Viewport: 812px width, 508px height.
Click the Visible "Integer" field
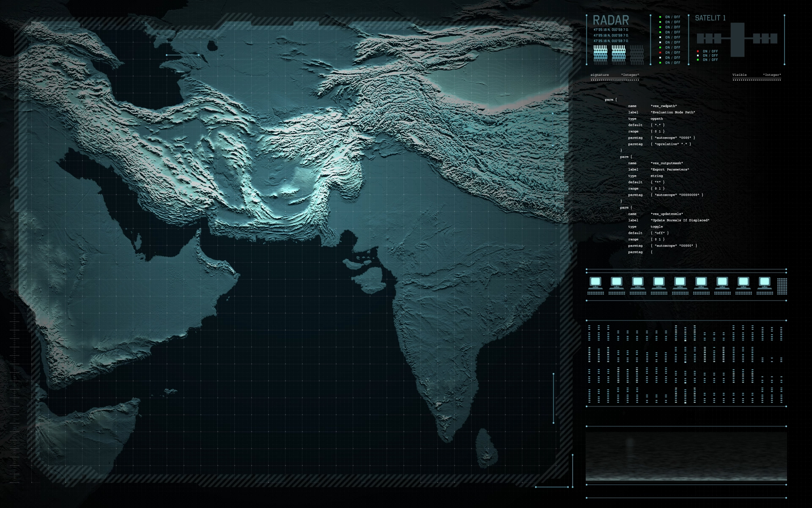point(771,75)
